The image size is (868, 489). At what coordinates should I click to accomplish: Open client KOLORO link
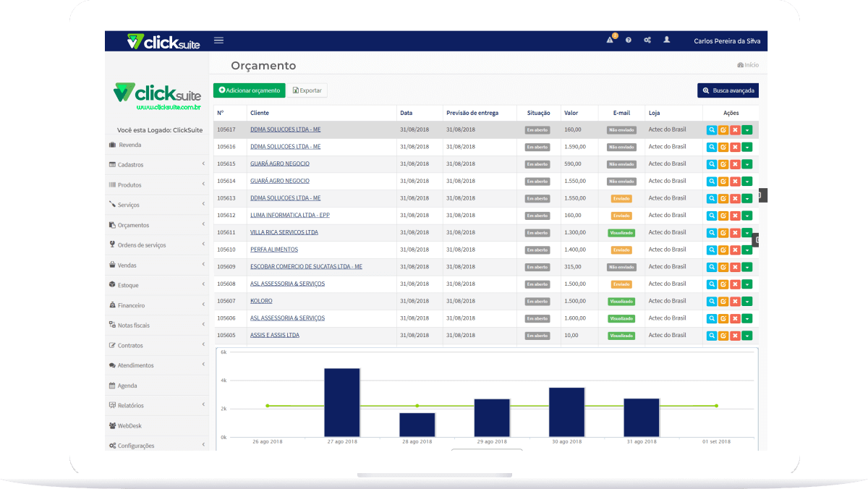coord(261,301)
